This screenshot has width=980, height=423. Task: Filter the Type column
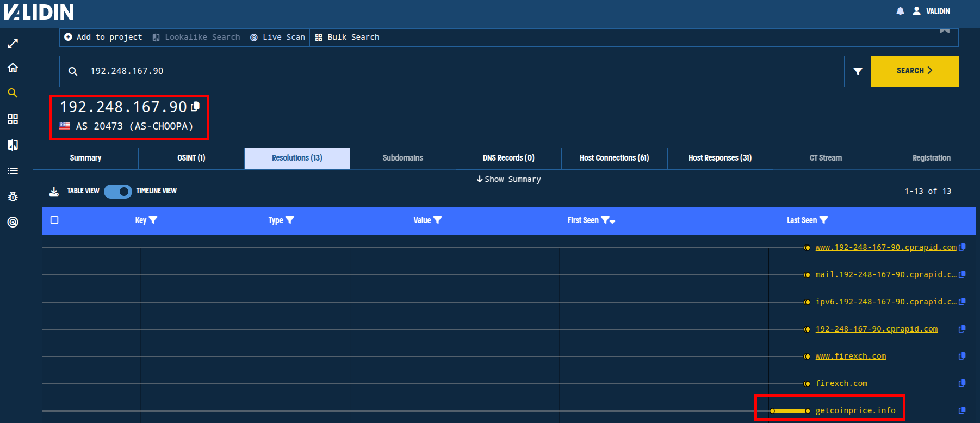(290, 220)
